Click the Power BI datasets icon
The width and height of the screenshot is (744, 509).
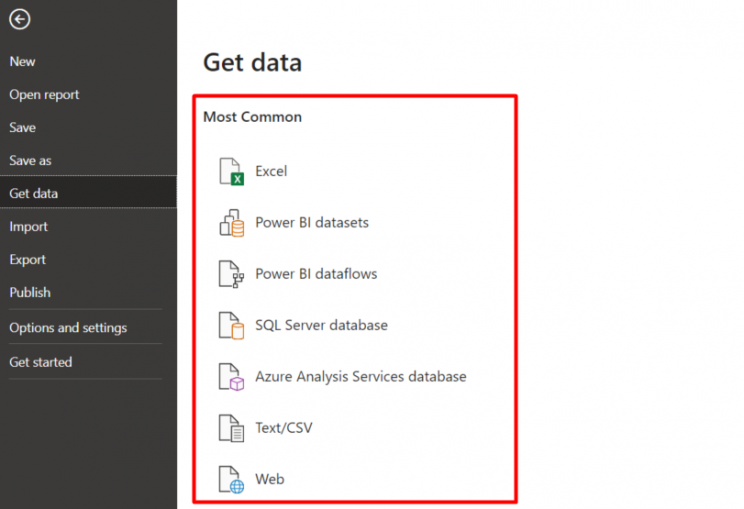click(231, 223)
